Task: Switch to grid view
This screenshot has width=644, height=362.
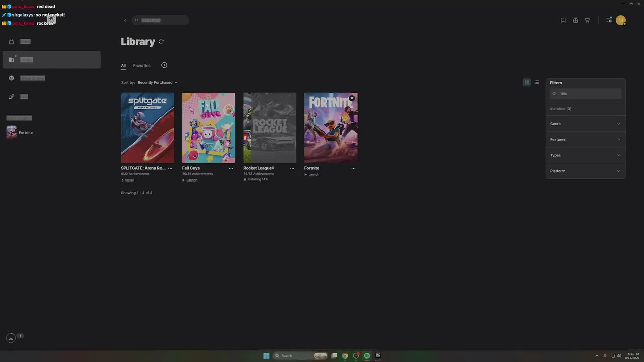Action: [527, 82]
